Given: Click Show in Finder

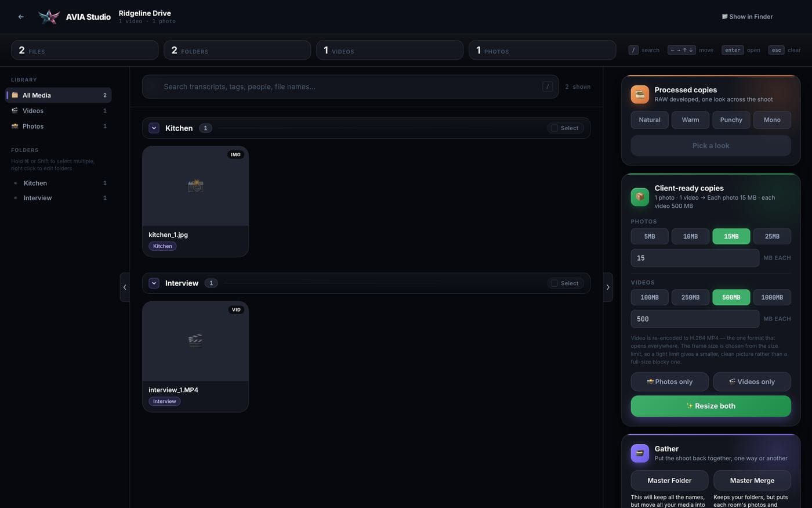Looking at the screenshot, I should point(747,17).
